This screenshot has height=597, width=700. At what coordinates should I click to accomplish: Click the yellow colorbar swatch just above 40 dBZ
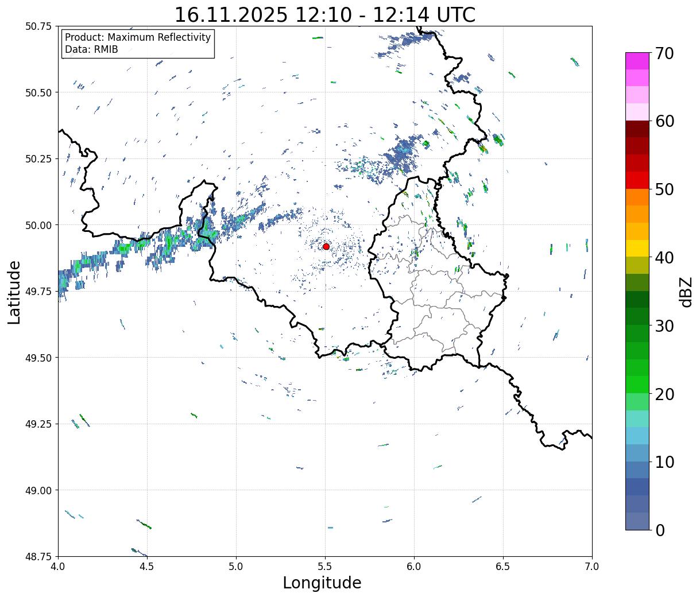click(x=637, y=248)
